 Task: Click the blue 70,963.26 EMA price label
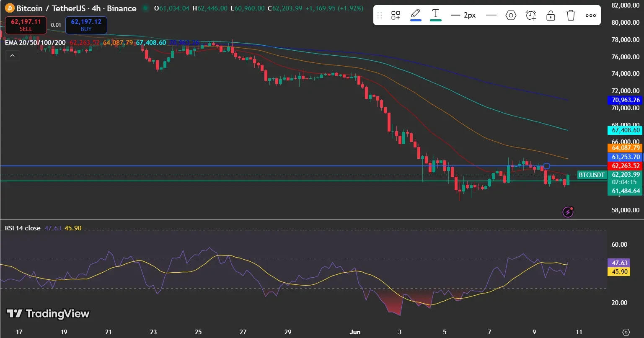624,100
